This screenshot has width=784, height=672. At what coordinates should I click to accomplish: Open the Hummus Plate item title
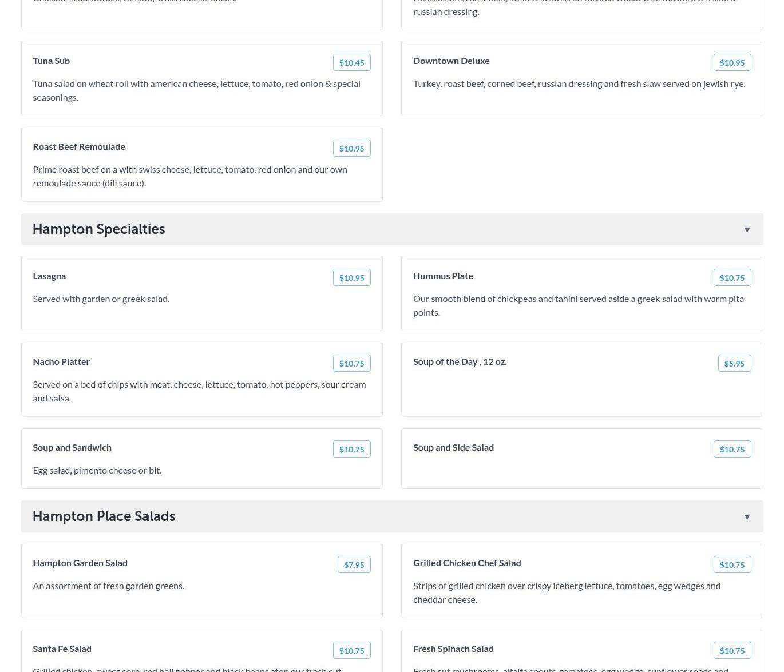tap(443, 276)
